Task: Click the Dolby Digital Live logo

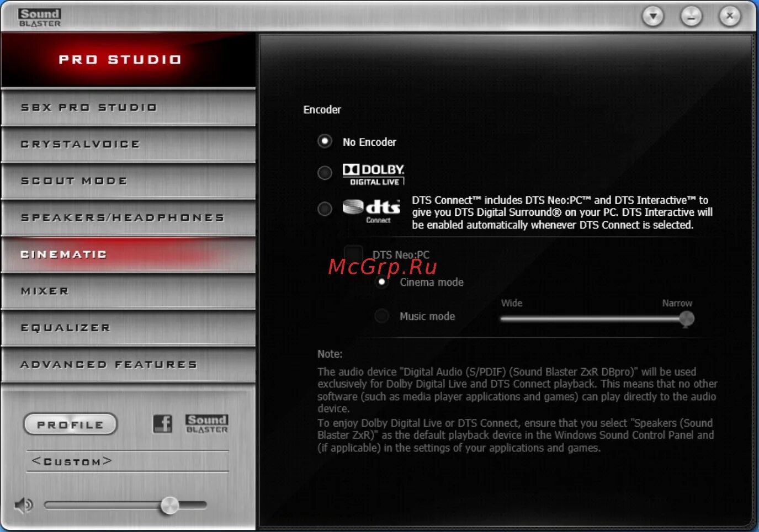Action: pyautogui.click(x=374, y=174)
